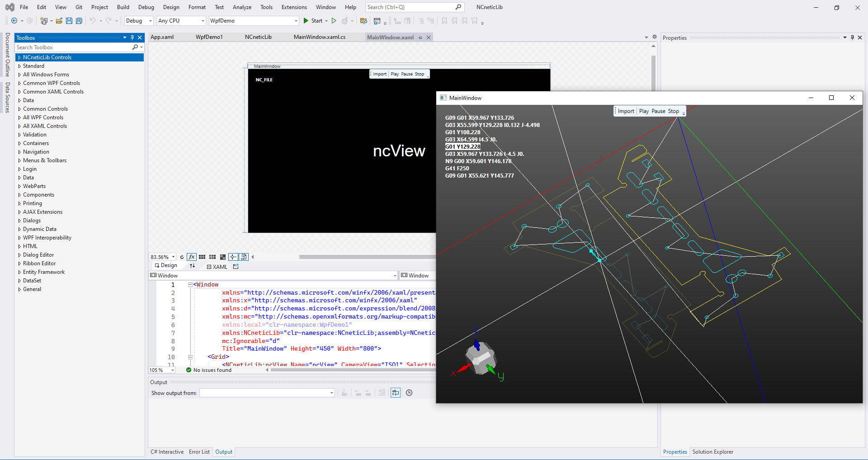Click the designer horizontal scrollbar
Viewport: 868px width, 460px height.
point(367,257)
